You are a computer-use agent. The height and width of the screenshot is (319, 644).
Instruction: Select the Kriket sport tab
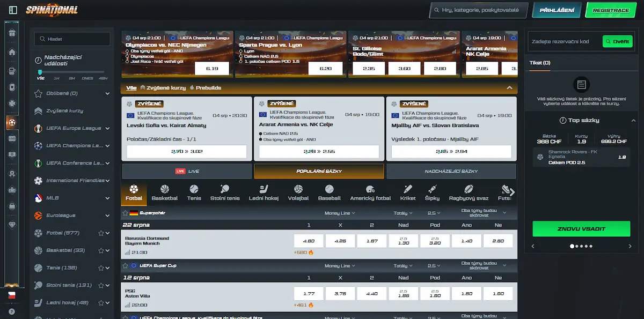click(408, 193)
